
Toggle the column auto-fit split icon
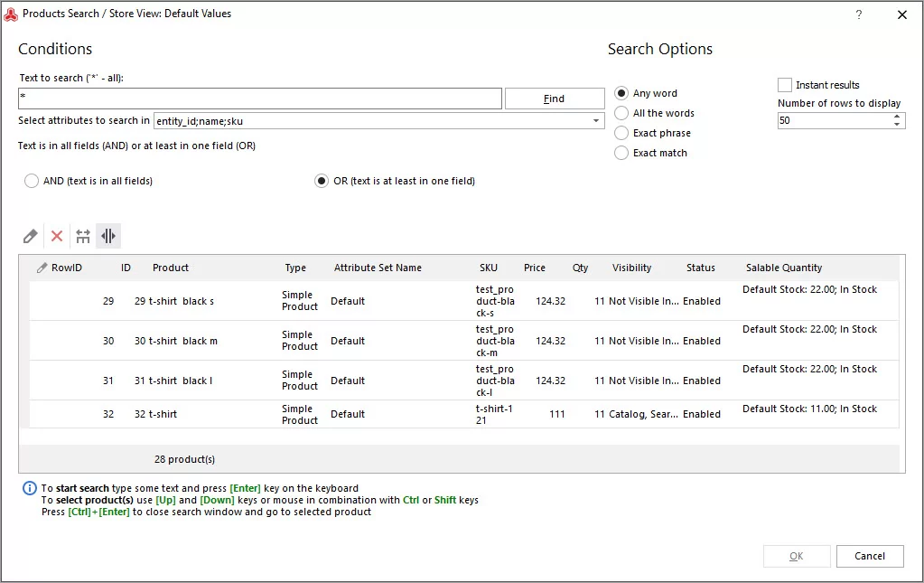click(108, 237)
